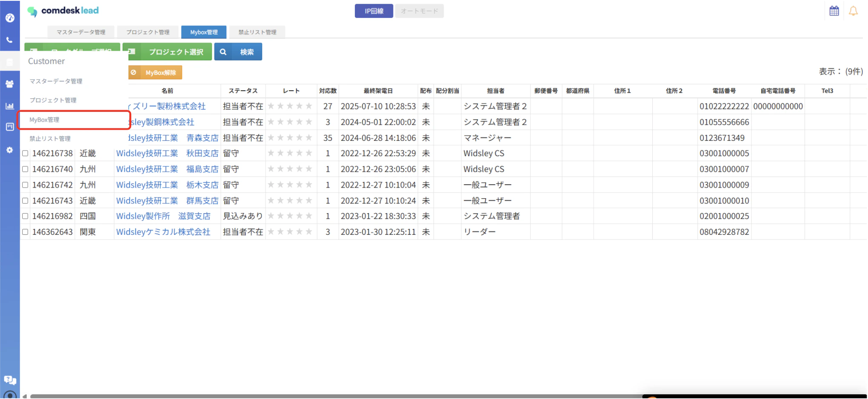Screen dimensions: 868x399
Task: Click the horizontal scrollbar at bottom
Action: coord(336,396)
